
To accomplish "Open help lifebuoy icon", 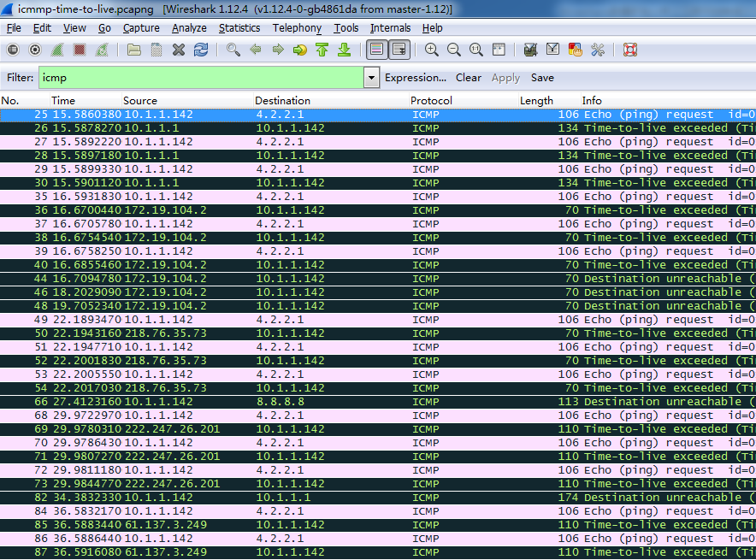I will tap(630, 50).
